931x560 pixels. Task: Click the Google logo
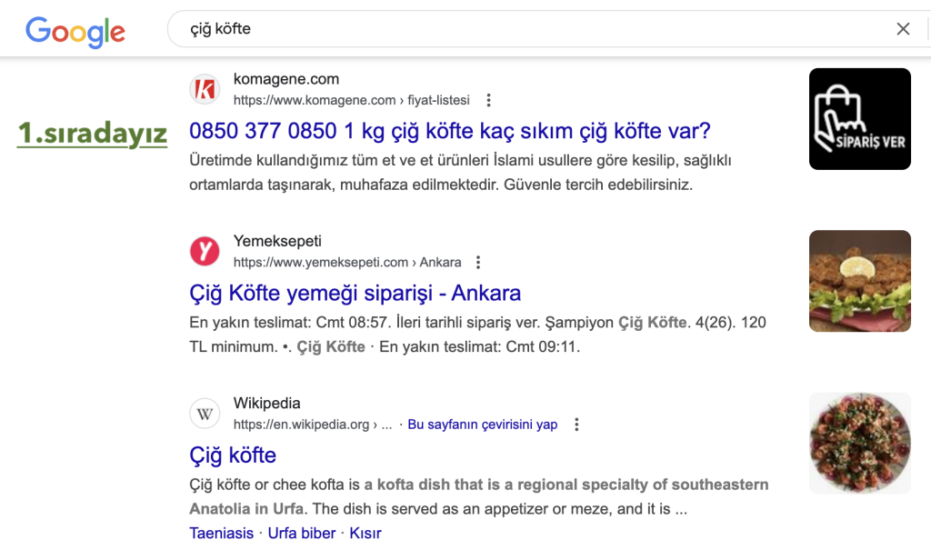(75, 32)
